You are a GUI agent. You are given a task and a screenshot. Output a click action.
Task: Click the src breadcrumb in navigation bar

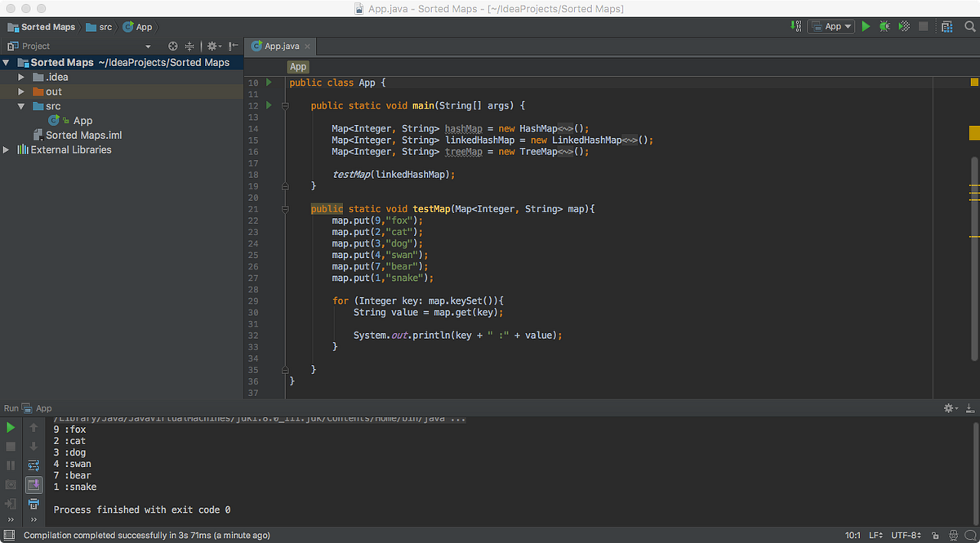[105, 27]
